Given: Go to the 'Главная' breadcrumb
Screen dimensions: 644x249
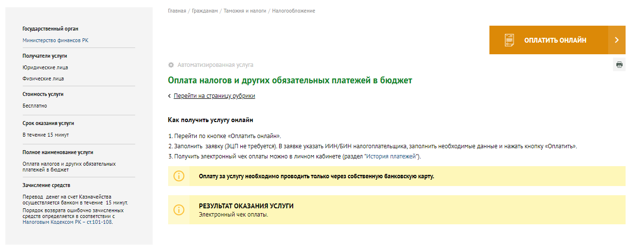Looking at the screenshot, I should pyautogui.click(x=177, y=11).
